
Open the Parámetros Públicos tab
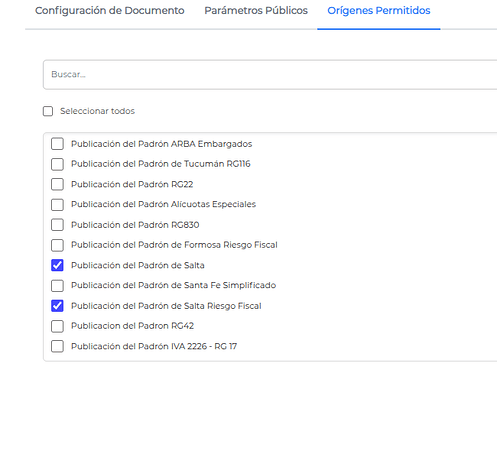pyautogui.click(x=256, y=11)
